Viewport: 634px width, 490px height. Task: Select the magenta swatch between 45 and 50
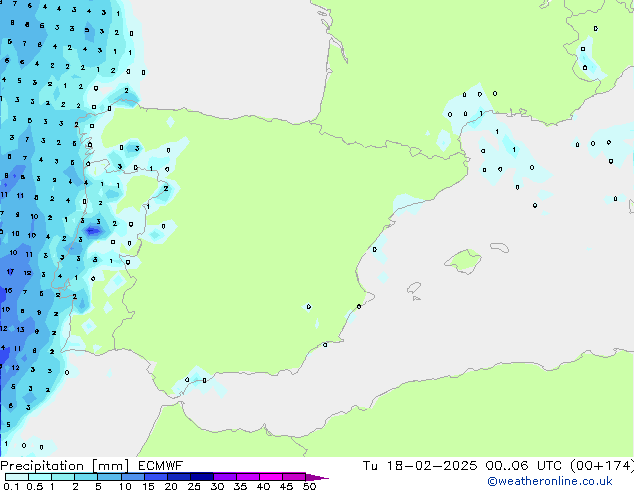pyautogui.click(x=297, y=477)
